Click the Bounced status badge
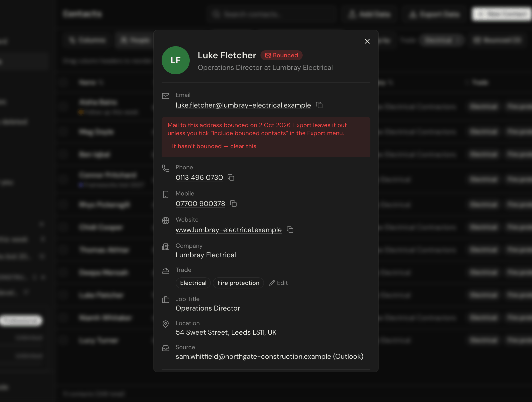The width and height of the screenshot is (532, 402). (282, 55)
